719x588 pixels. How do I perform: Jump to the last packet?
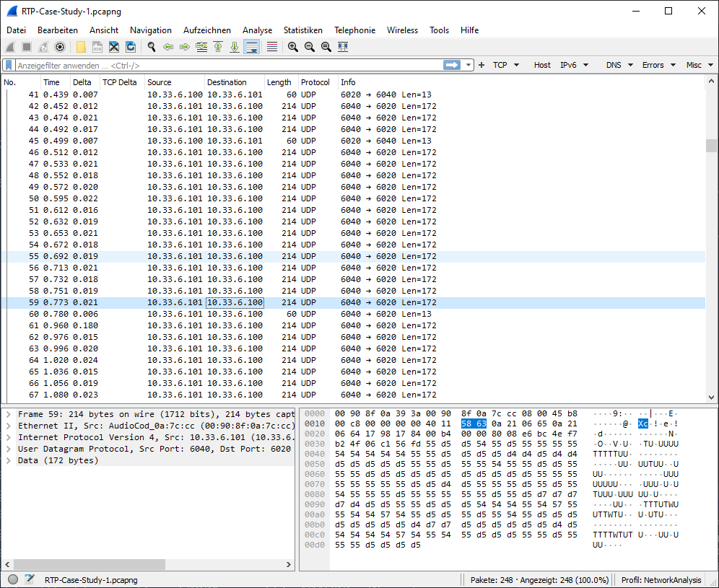235,47
